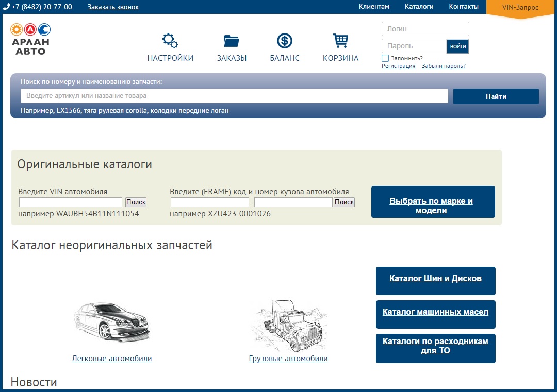Enable the "Запомнить?" checkbox
Screen dimensions: 557x392
pyautogui.click(x=385, y=58)
